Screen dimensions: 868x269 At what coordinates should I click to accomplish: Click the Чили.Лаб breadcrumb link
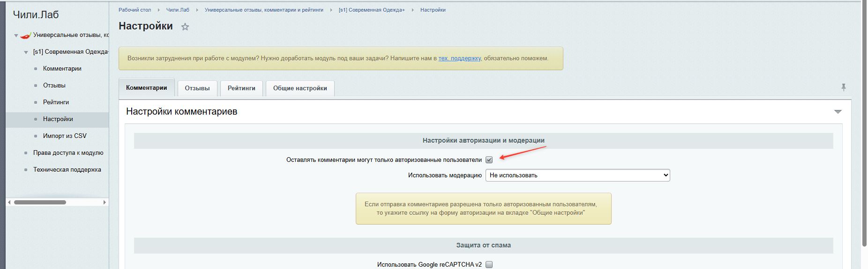click(178, 10)
